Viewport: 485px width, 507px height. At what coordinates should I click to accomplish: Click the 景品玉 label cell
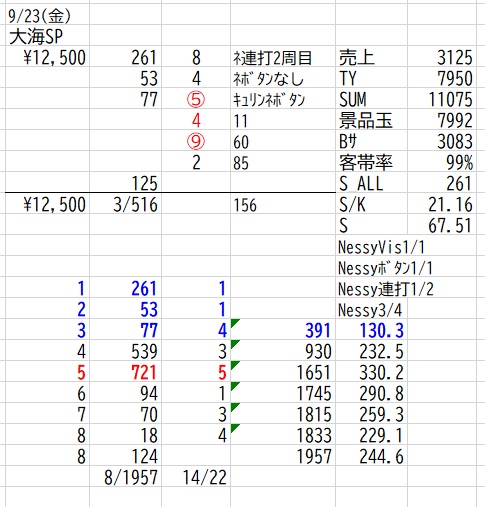point(366,121)
